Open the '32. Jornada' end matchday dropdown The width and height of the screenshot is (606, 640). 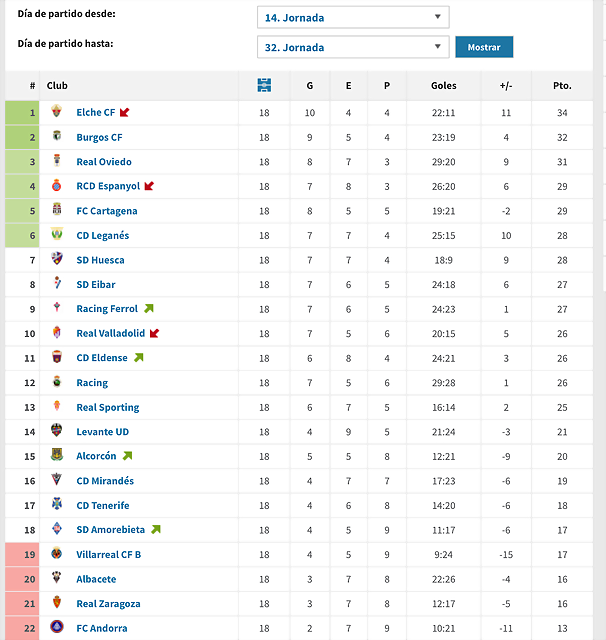coord(353,47)
